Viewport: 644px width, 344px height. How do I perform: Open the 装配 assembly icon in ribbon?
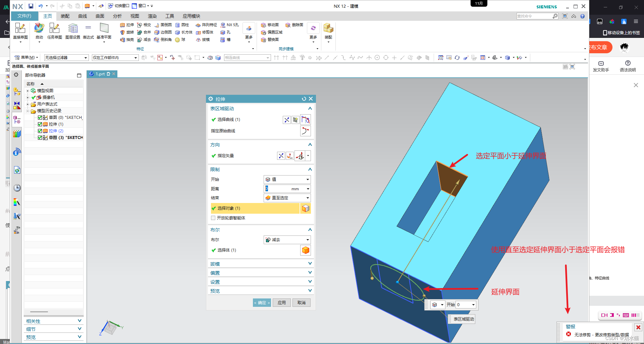[328, 31]
